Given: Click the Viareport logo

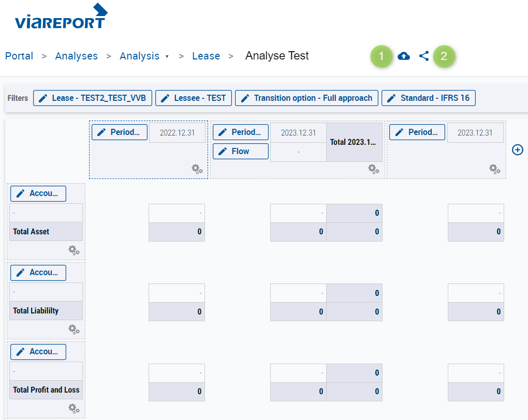Looking at the screenshot, I should coord(61,16).
